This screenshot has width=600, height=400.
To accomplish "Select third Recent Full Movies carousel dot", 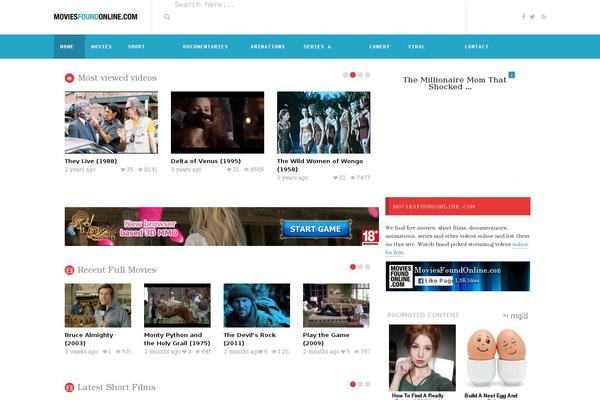I will (368, 267).
